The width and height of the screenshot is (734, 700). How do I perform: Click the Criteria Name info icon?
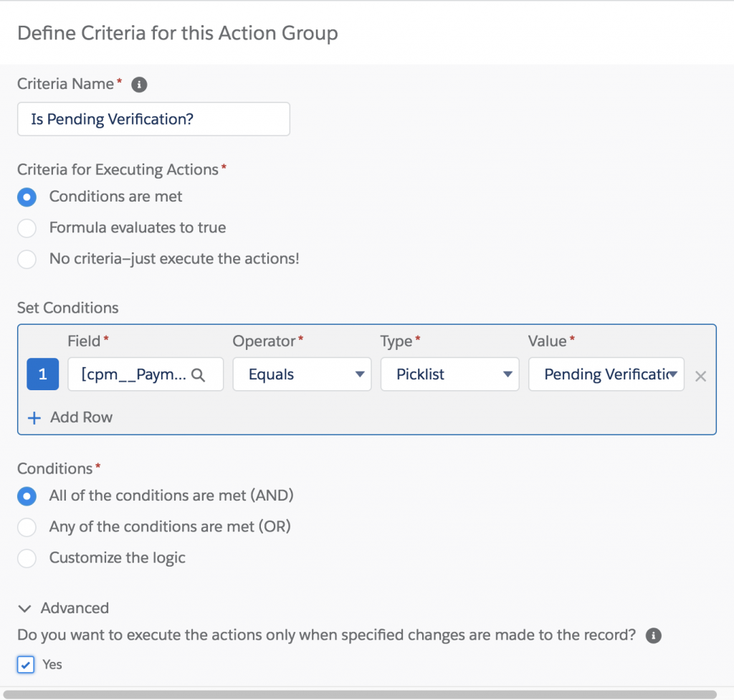point(140,85)
